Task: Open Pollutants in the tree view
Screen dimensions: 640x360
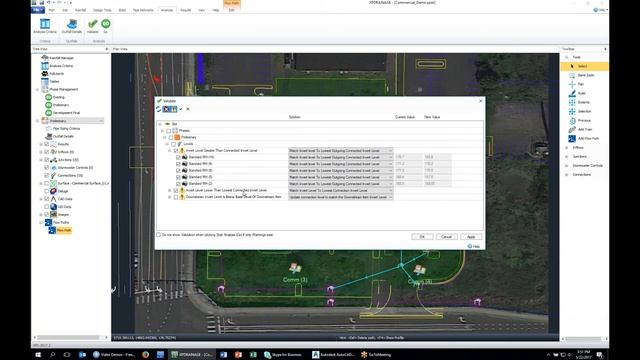Action: [53, 73]
